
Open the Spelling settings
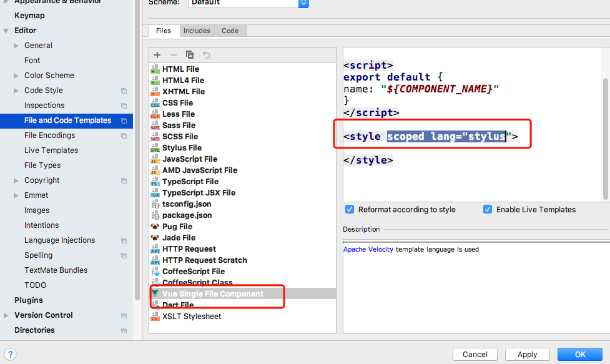[38, 255]
